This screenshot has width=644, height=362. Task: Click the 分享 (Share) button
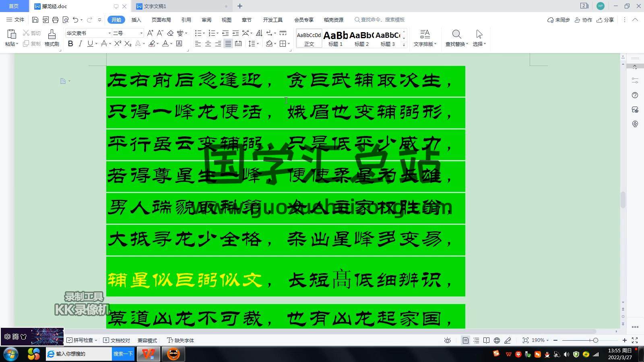point(605,20)
